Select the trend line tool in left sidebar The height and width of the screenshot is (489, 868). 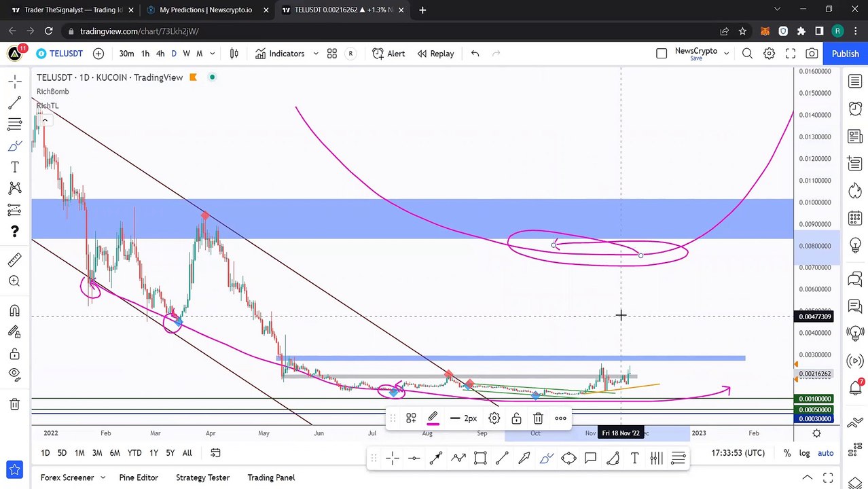click(x=14, y=103)
